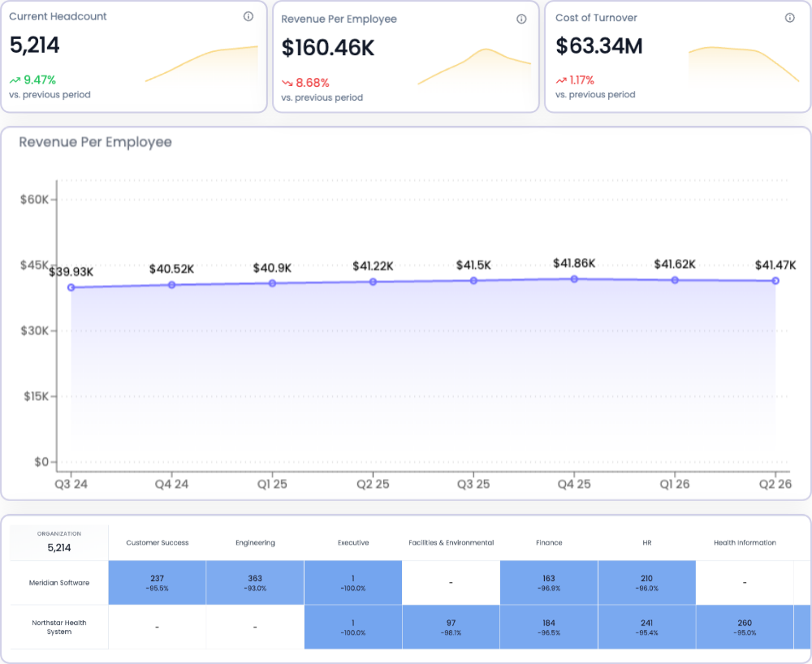Click the $41.22K data label
The height and width of the screenshot is (664, 812).
pos(373,266)
